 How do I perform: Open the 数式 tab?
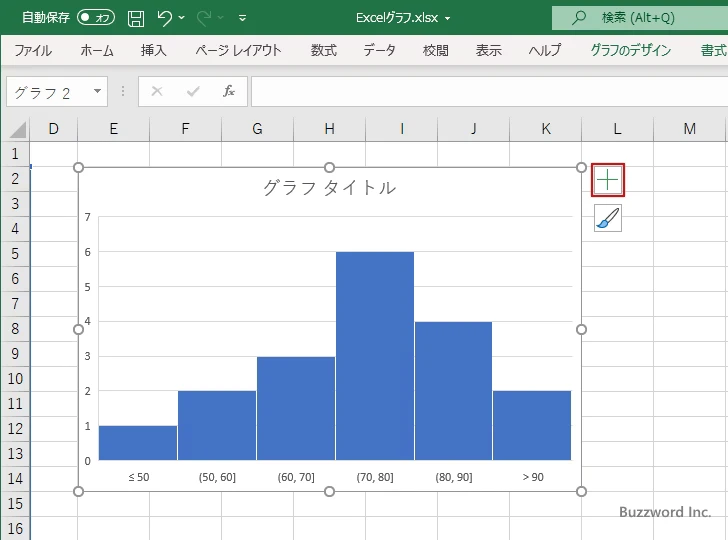[x=324, y=50]
